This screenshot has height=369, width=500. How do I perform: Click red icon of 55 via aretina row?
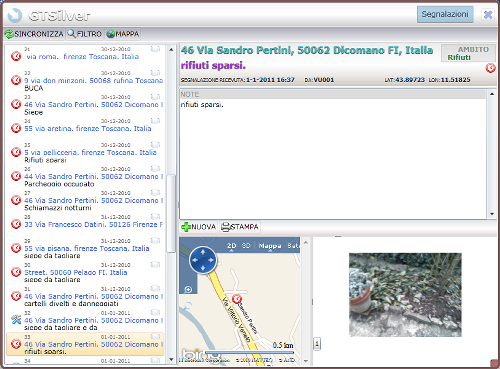[x=16, y=128]
